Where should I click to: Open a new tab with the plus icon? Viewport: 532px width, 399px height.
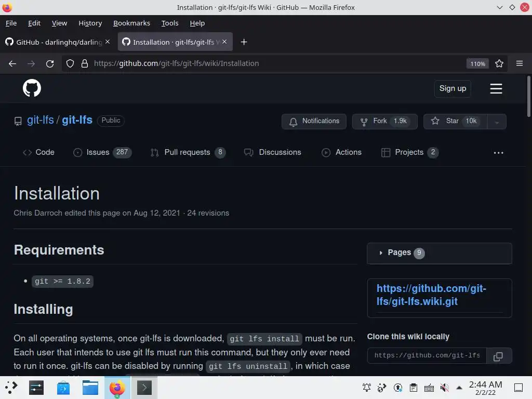point(244,42)
